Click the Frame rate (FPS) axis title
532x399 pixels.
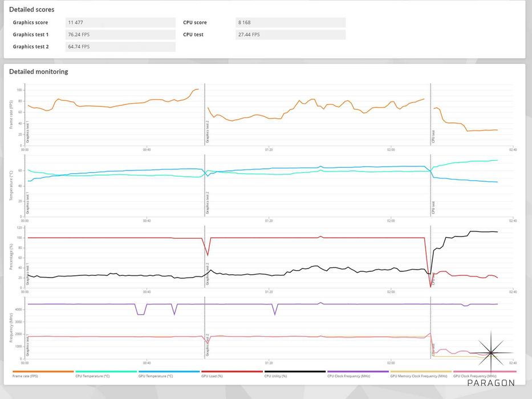[11, 115]
